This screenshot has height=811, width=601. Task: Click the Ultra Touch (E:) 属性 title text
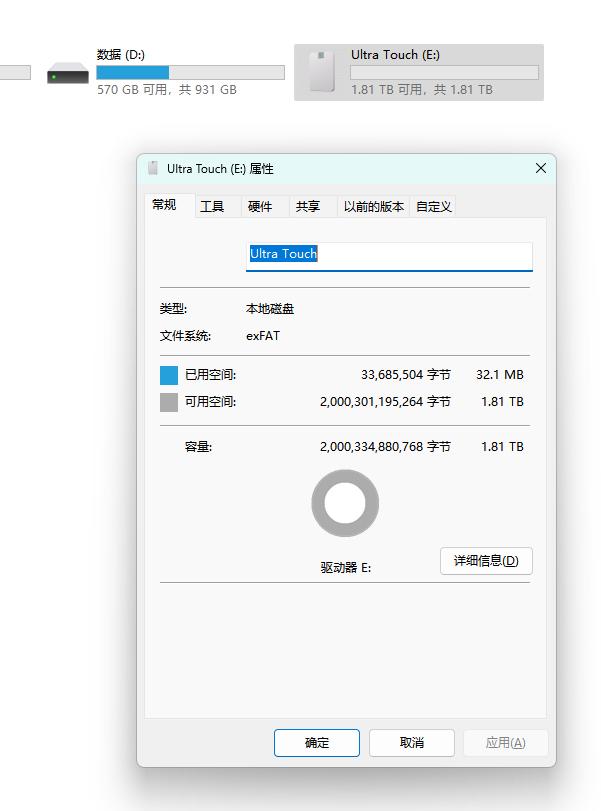click(x=220, y=169)
